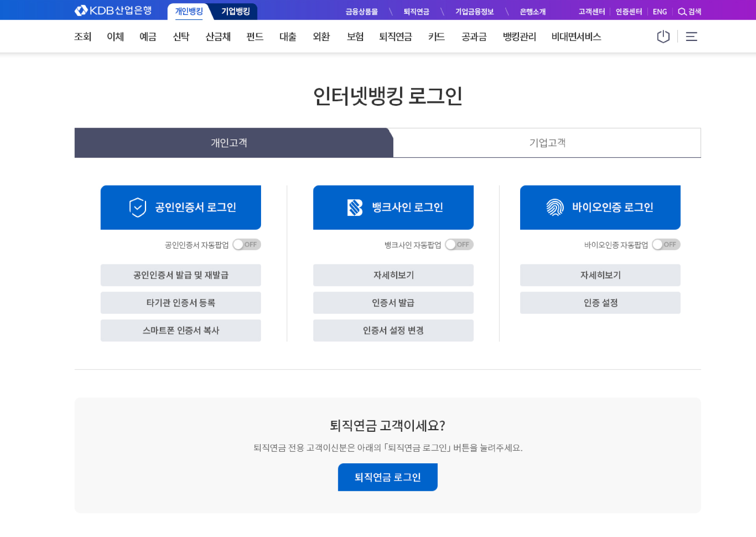Select the 기업고객 login tab
756x537 pixels.
coord(547,143)
